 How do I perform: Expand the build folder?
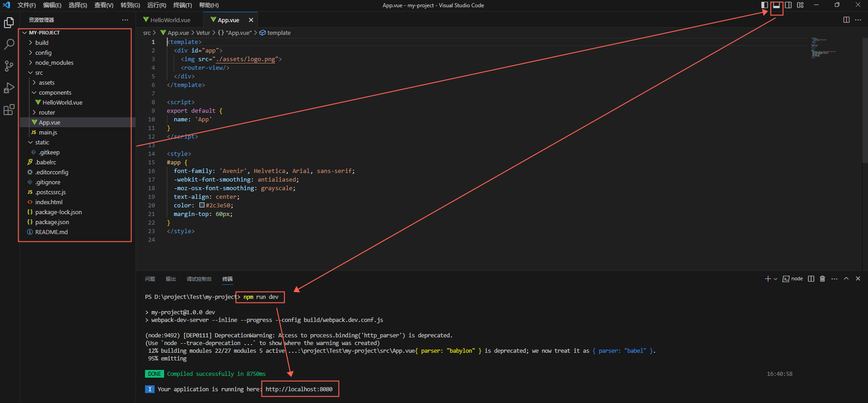coord(77,43)
